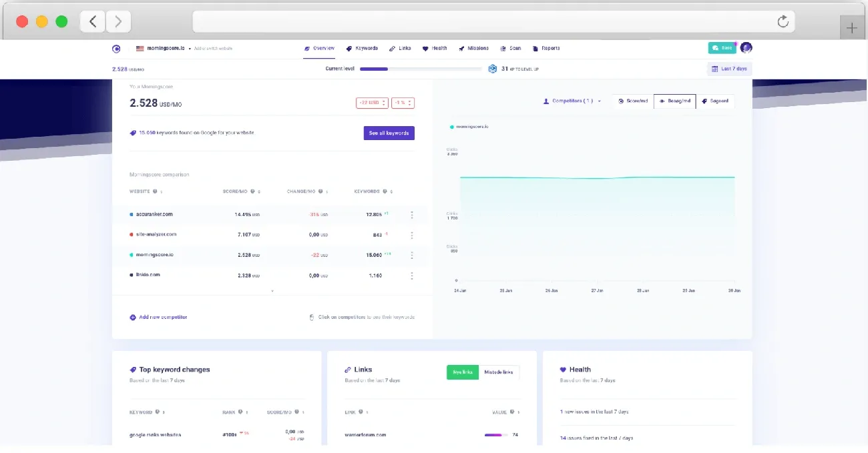Click the three-dot menu for accuranker.com
The width and height of the screenshot is (868, 453).
click(411, 215)
